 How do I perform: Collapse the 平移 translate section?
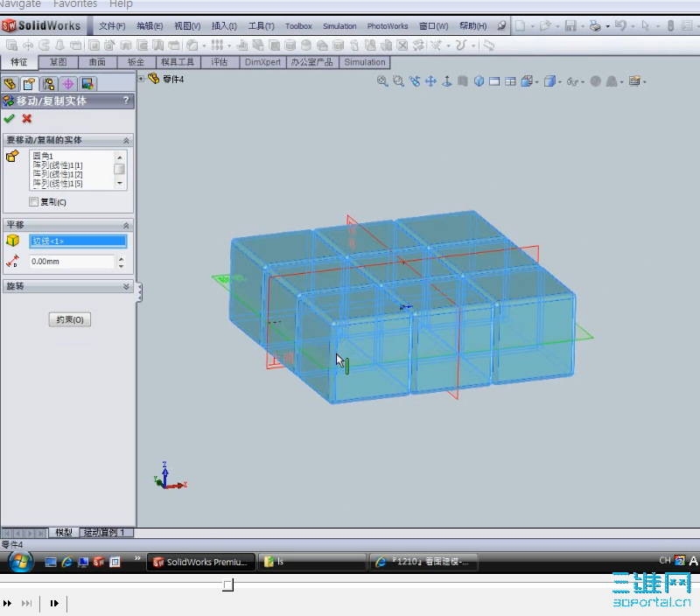pyautogui.click(x=126, y=226)
